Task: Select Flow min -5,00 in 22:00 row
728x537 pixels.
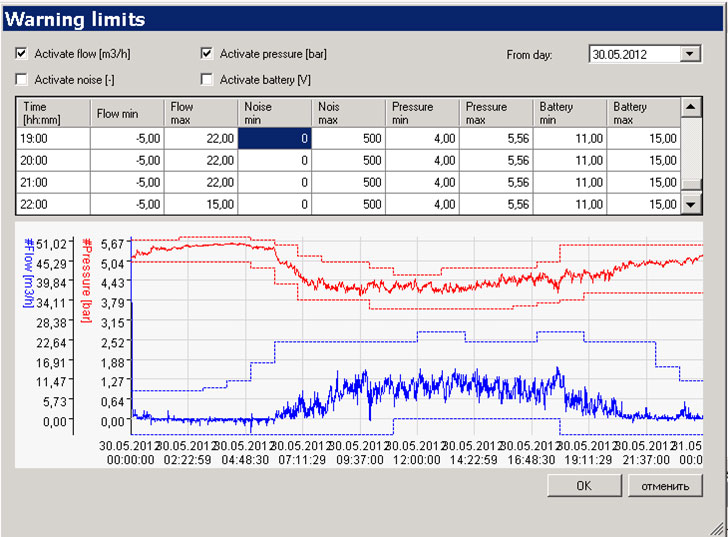Action: (x=127, y=204)
